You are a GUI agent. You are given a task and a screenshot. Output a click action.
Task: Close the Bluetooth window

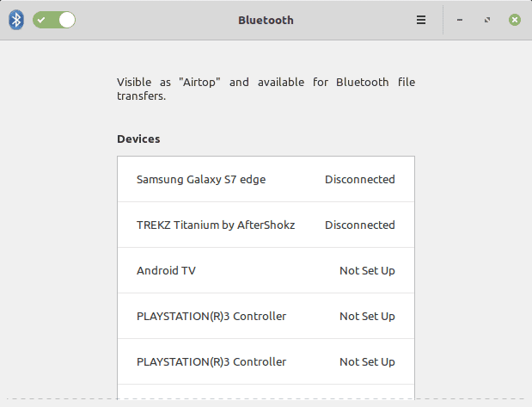[x=514, y=20]
